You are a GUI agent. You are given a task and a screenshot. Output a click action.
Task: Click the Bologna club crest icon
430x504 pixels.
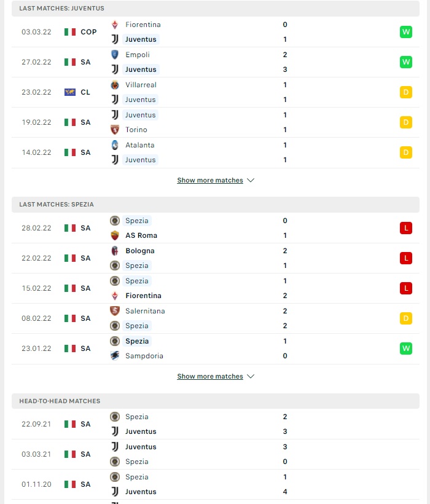pos(115,251)
